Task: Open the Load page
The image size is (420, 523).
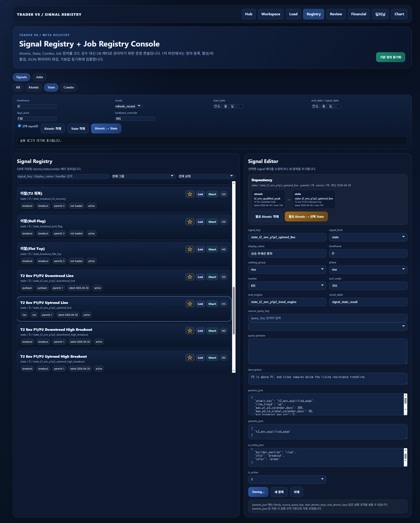Action: tap(293, 14)
